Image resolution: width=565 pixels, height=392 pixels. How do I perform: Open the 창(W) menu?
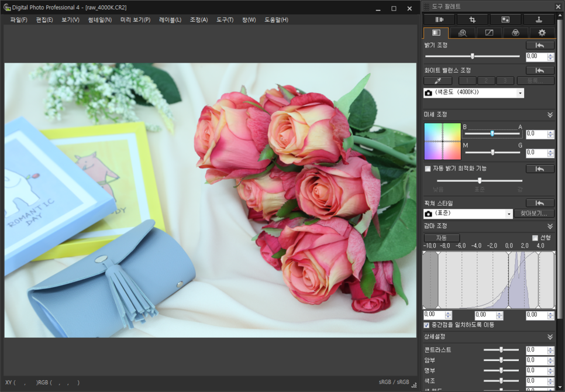click(249, 20)
